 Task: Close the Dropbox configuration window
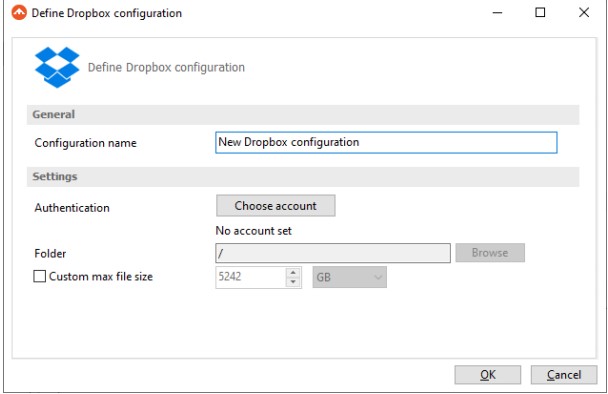[584, 13]
